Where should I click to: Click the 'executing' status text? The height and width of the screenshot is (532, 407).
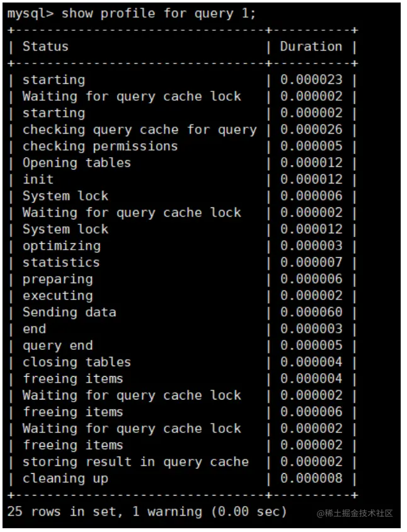(57, 296)
